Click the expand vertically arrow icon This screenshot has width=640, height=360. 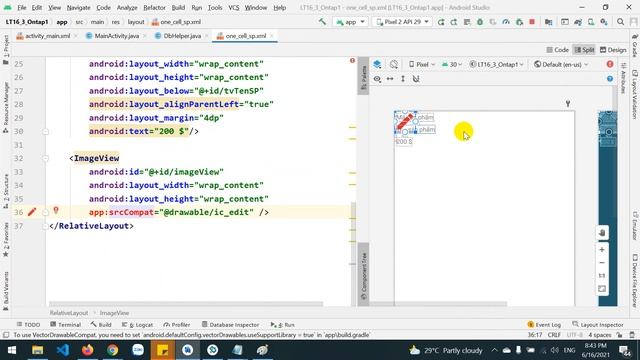(403, 79)
